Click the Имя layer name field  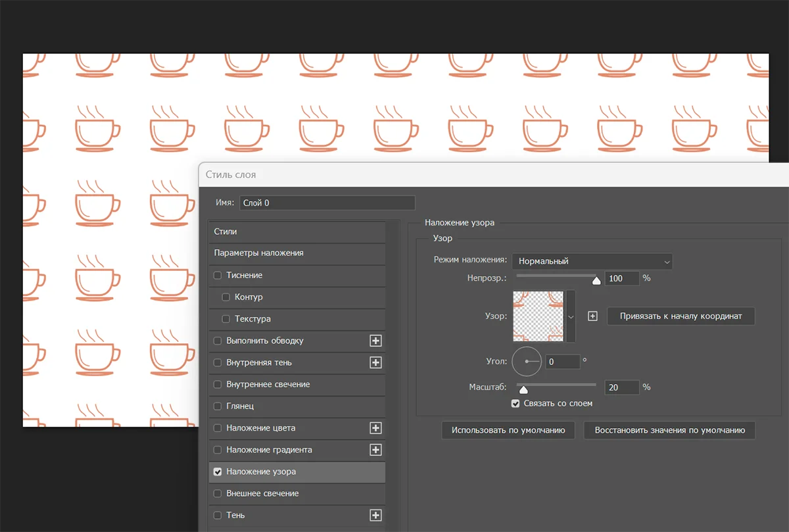point(327,203)
